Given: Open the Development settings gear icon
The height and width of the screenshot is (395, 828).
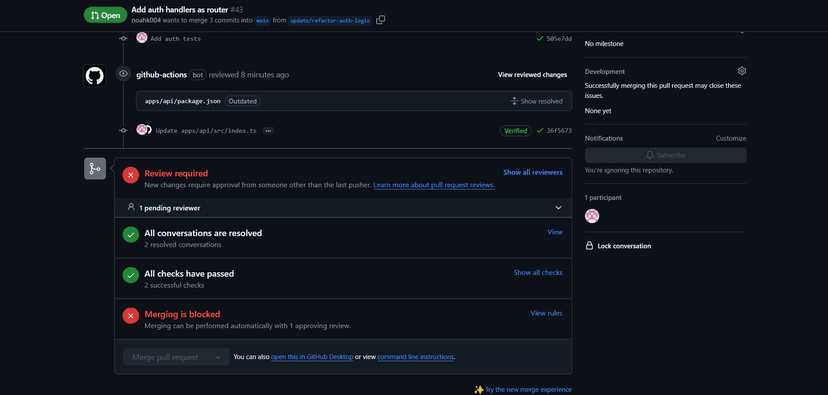Looking at the screenshot, I should 742,71.
